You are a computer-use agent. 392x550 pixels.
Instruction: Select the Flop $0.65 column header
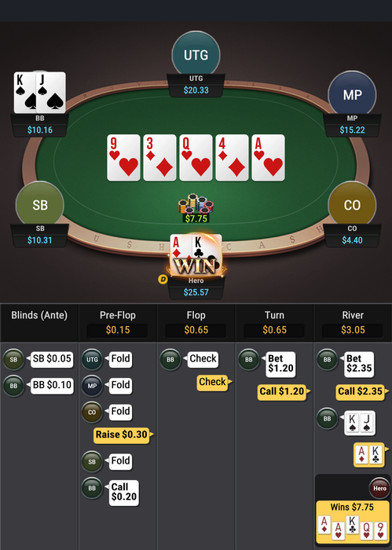(x=196, y=322)
